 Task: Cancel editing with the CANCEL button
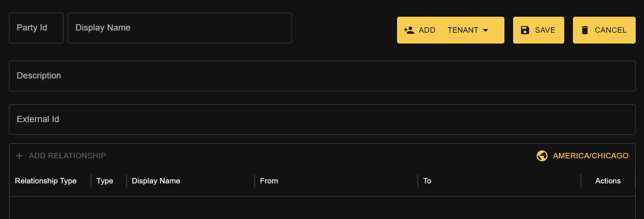coord(604,30)
